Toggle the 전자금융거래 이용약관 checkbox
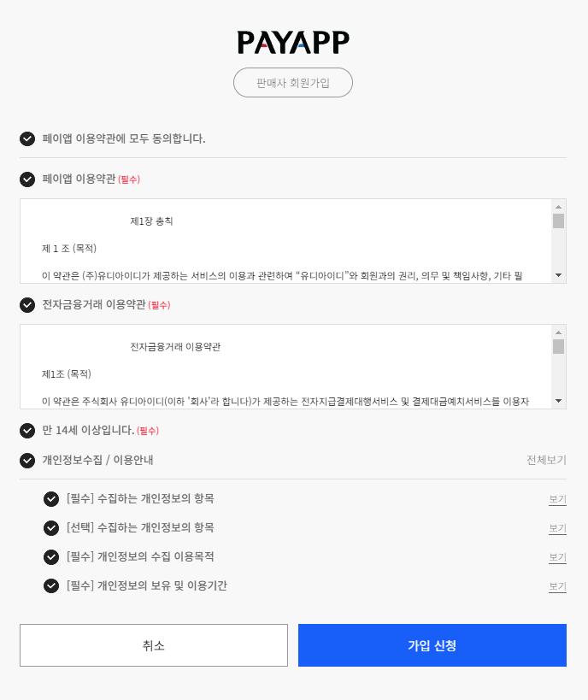Image resolution: width=588 pixels, height=700 pixels. (x=27, y=305)
